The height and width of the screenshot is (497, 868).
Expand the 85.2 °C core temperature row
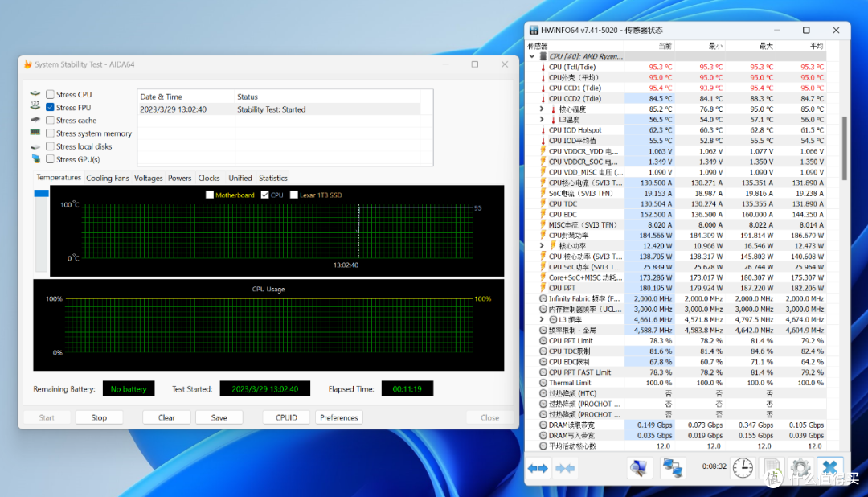(542, 109)
